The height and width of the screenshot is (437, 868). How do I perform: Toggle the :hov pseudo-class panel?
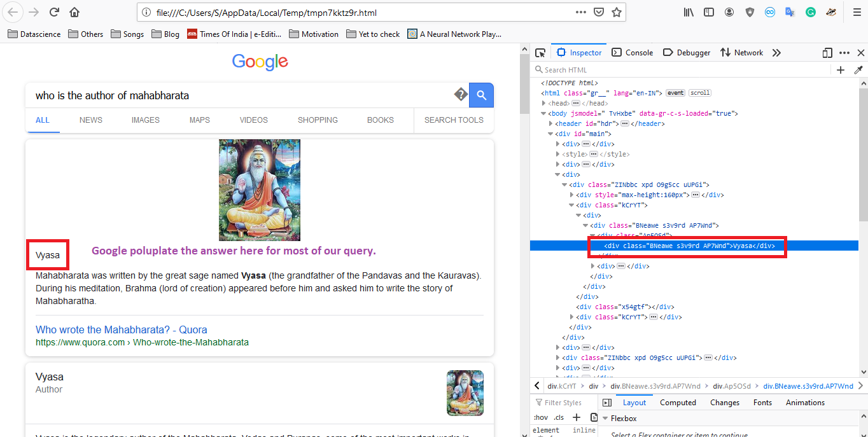point(540,417)
